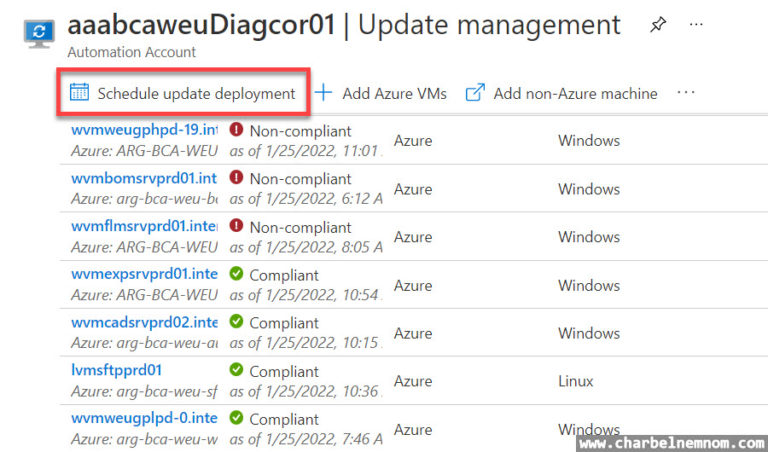Click the timestamp 'as of 1/25/2022, 10:36'

pos(306,391)
